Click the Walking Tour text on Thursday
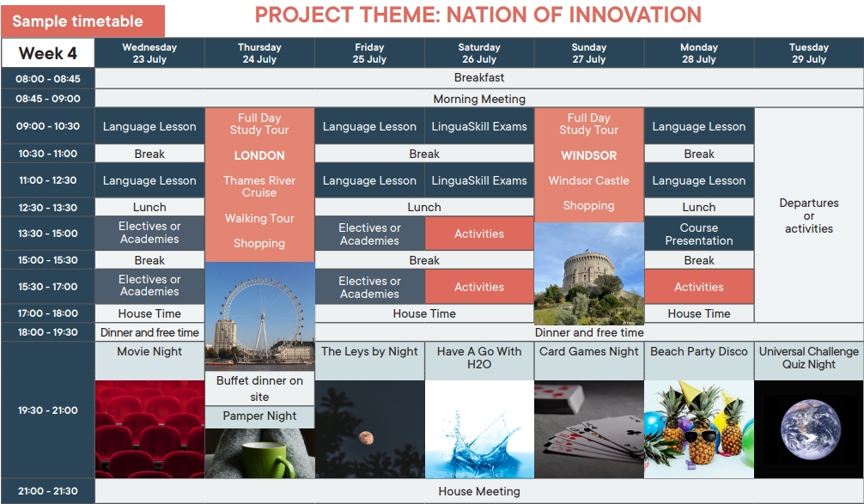Screen dimensions: 864x504 point(259,218)
